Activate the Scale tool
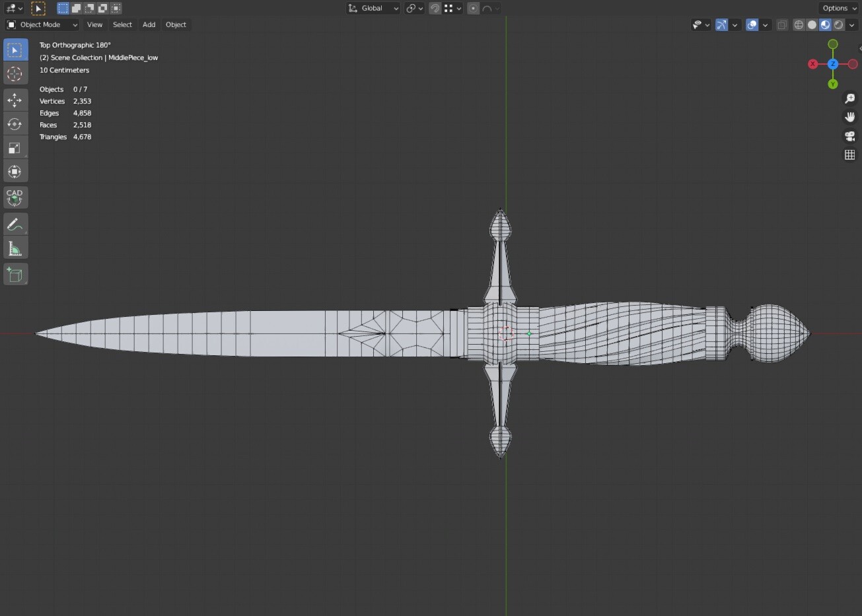Viewport: 862px width, 616px height. click(x=15, y=147)
